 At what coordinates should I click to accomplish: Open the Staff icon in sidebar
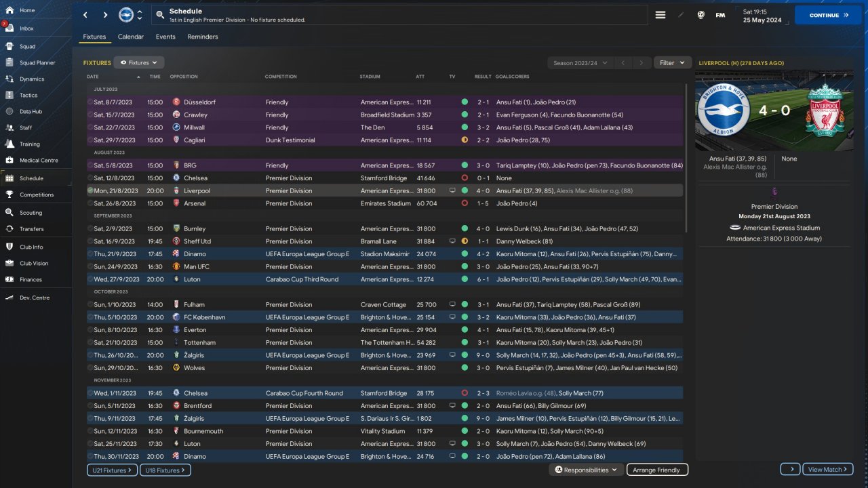pos(9,127)
